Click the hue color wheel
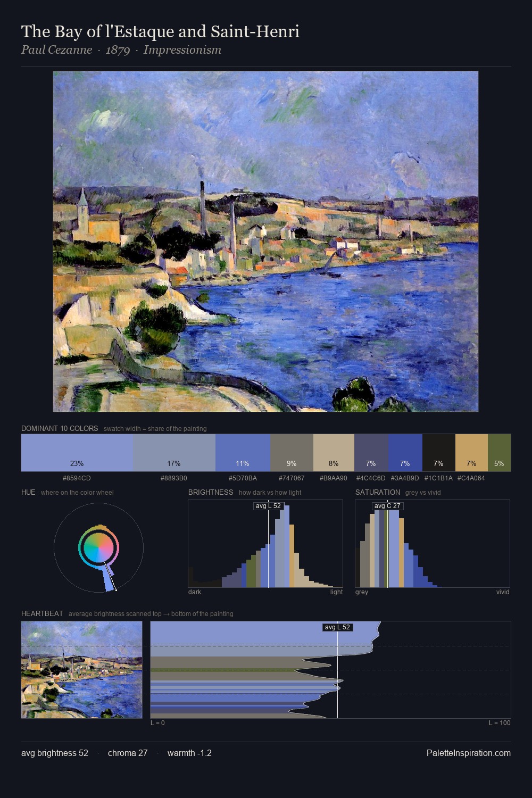 [x=98, y=547]
